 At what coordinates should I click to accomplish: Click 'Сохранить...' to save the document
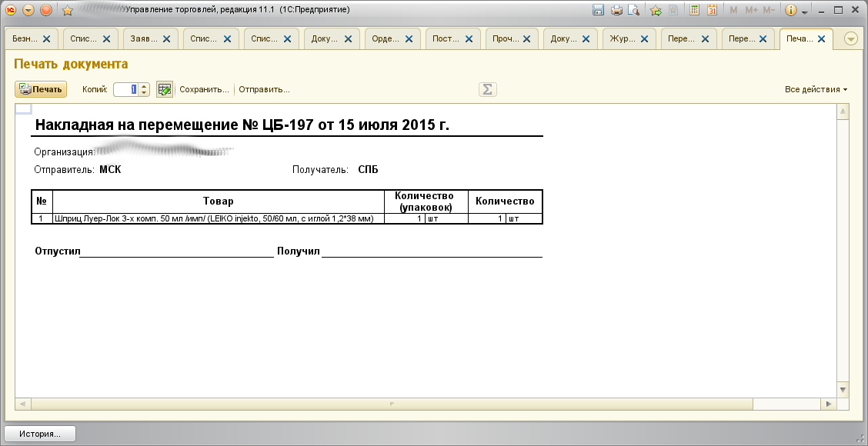pyautogui.click(x=204, y=89)
